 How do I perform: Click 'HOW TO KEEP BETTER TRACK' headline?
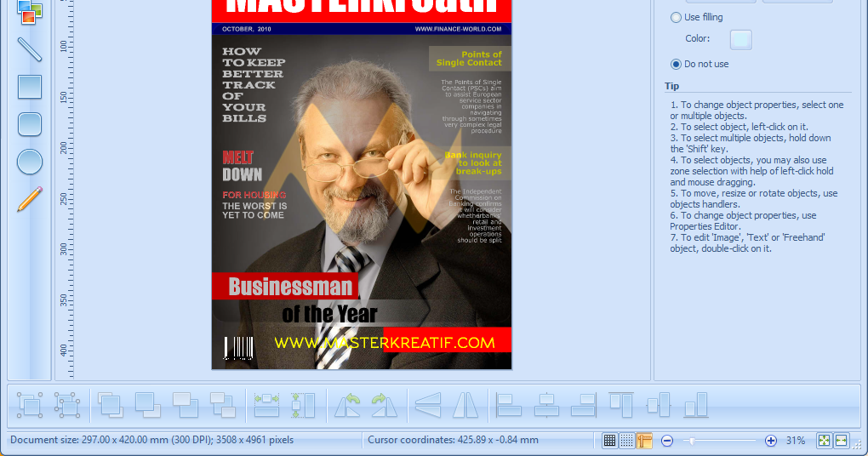click(254, 85)
